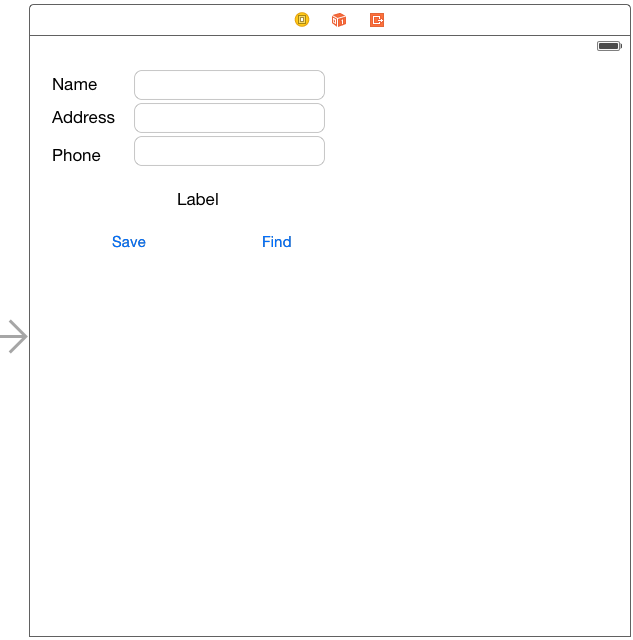Viewport: 633px width, 640px height.
Task: Select the "Address" label
Action: point(83,118)
